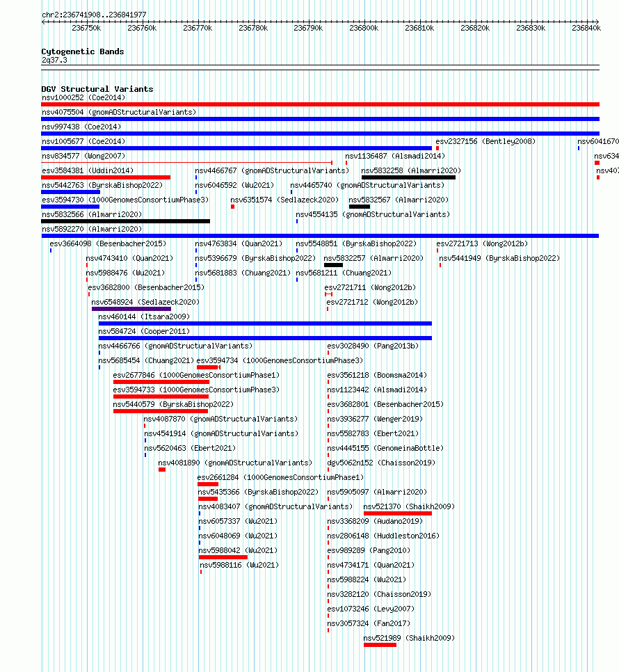Open esv3594734 1000Genomes Phase3 variant

[280, 360]
